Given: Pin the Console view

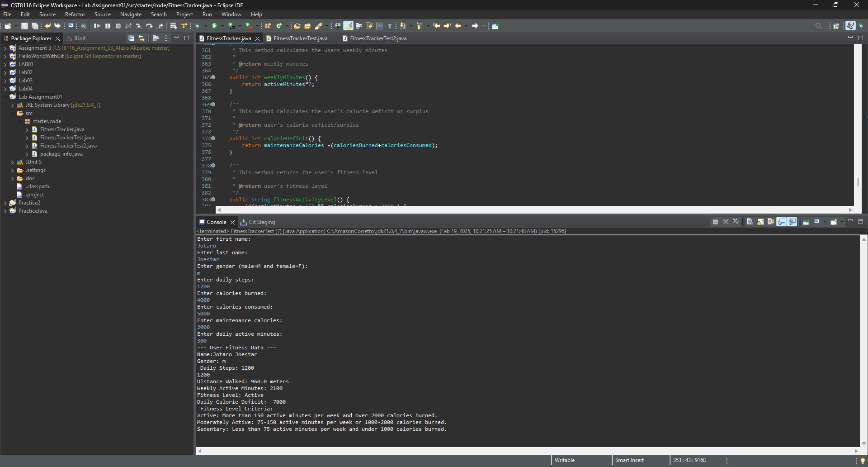Looking at the screenshot, I should pos(806,222).
